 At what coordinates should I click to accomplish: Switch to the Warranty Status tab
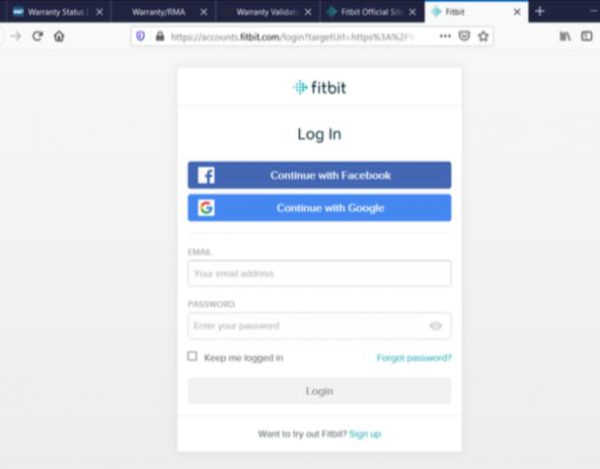pos(56,12)
